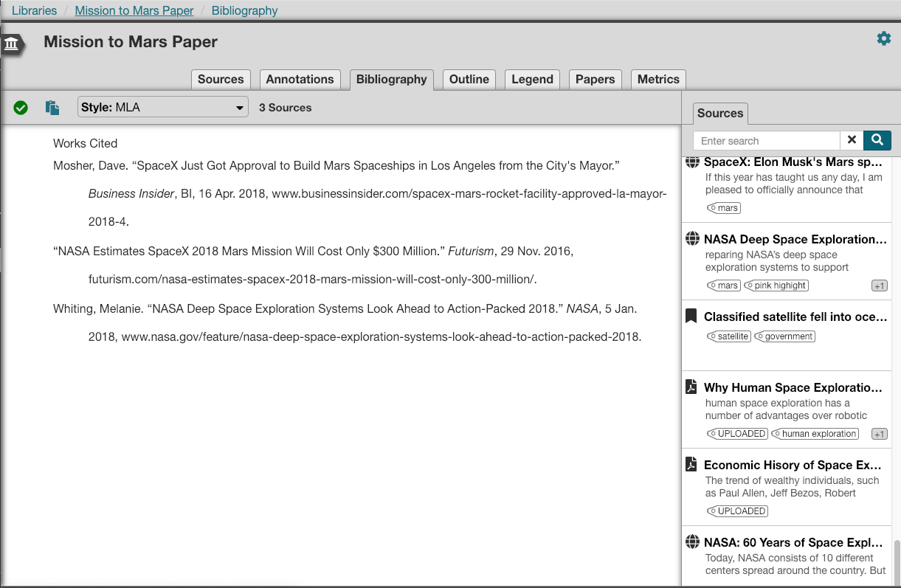Image resolution: width=901 pixels, height=588 pixels.
Task: Click the Futurism NASA Estimates citation
Action: 314,265
